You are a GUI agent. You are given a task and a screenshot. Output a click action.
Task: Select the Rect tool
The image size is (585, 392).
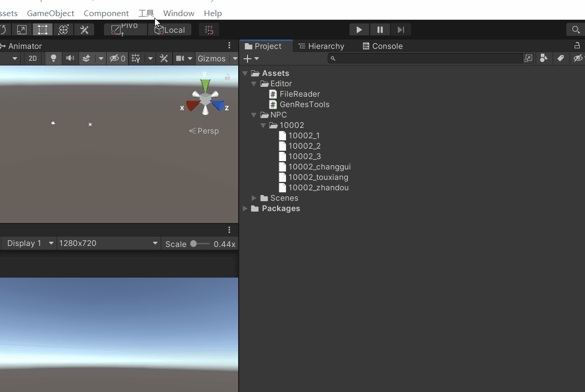pos(43,30)
